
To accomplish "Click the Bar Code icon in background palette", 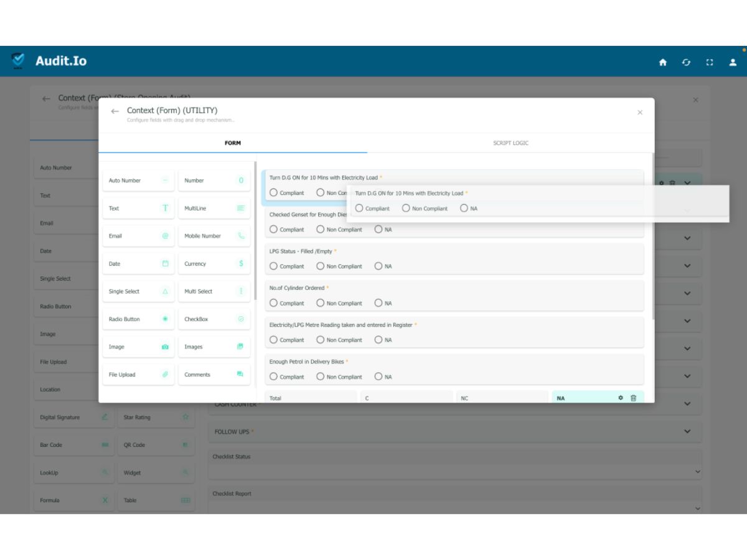I will tap(105, 445).
